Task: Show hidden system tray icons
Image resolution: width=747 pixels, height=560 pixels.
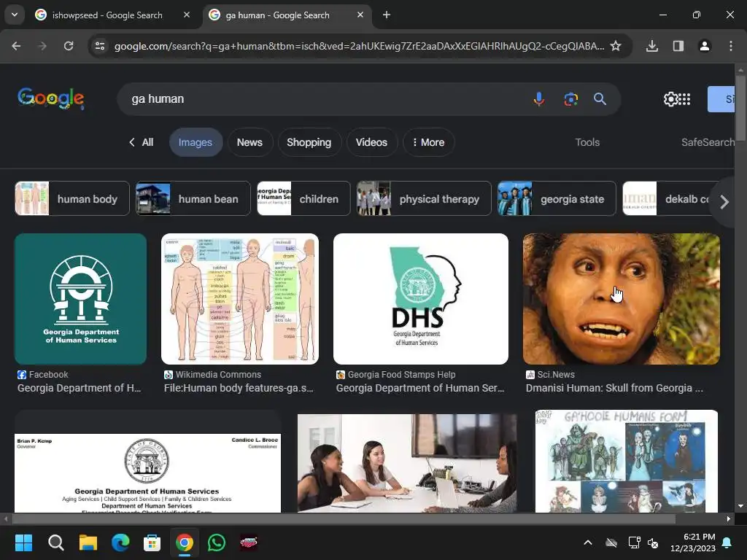Action: coord(588,542)
